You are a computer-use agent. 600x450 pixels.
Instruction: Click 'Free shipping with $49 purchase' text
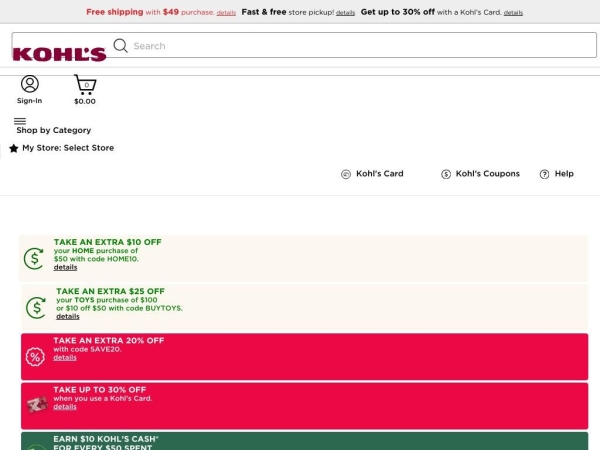pos(150,12)
